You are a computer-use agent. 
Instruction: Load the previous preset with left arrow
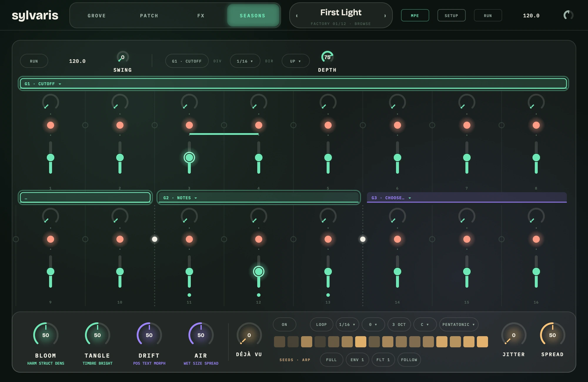(x=297, y=16)
